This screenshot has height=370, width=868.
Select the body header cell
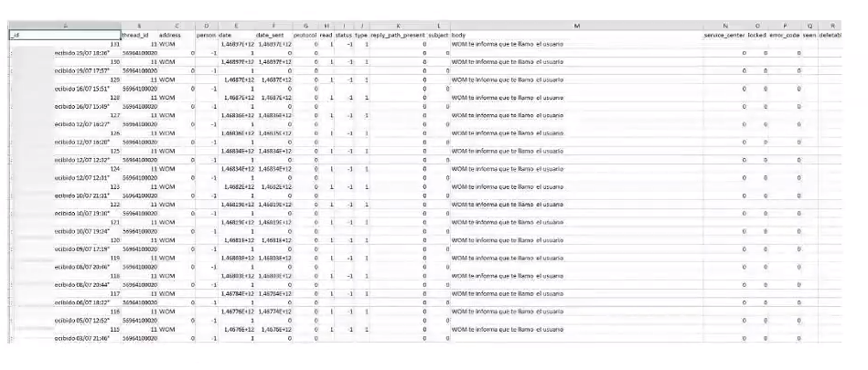click(576, 35)
